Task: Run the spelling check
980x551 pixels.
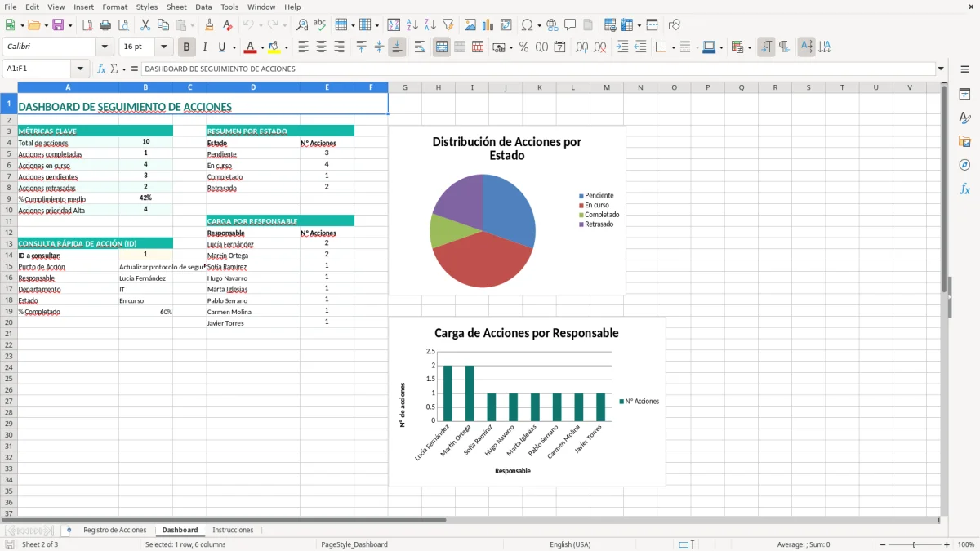Action: tap(320, 25)
